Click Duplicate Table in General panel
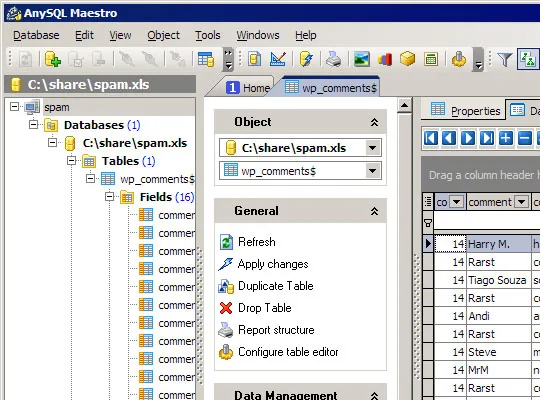Screen dimensions: 540x400 pos(276,286)
